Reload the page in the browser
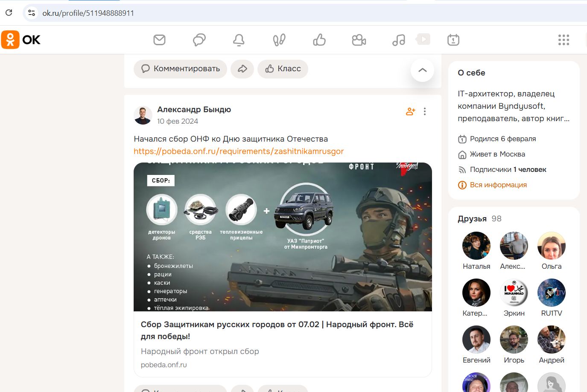 (x=9, y=13)
